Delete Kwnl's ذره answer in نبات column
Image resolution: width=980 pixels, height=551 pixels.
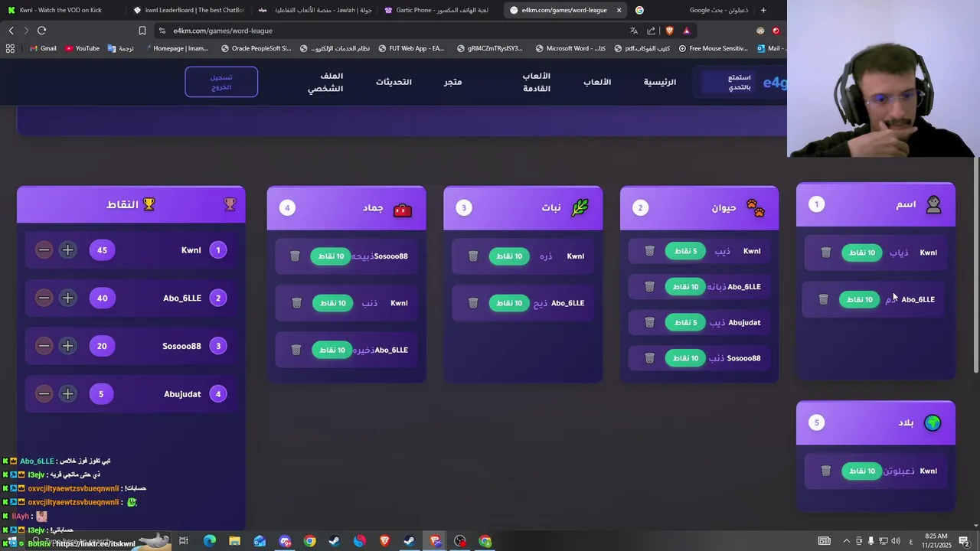[473, 256]
